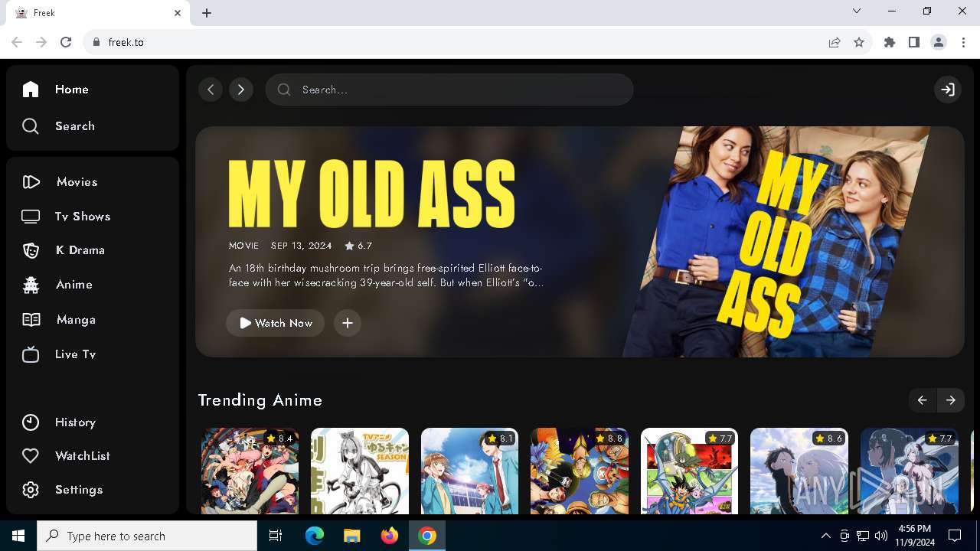
Task: Click the Windows taskbar search box
Action: pos(147,536)
